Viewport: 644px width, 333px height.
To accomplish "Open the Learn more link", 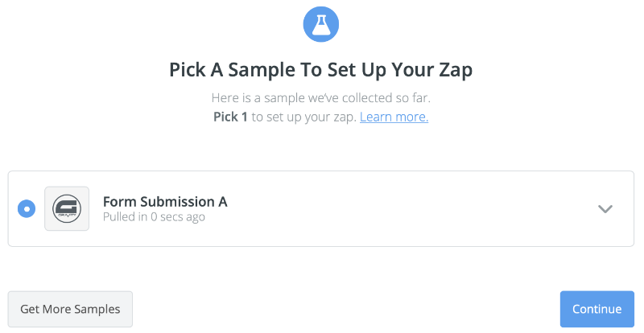I will [x=394, y=117].
